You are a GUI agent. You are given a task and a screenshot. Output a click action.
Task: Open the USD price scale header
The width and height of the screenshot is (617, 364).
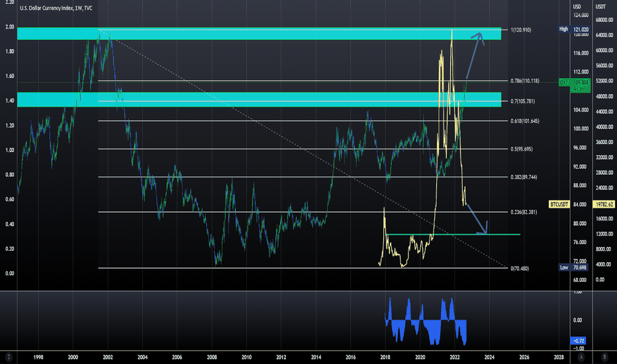pos(577,7)
